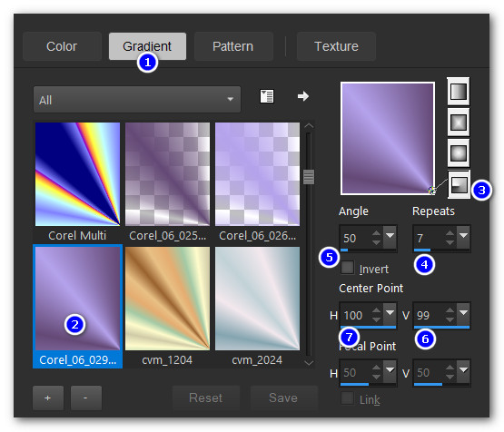Click scroll-down arrow of gradient list
The width and height of the screenshot is (504, 432).
[x=309, y=363]
